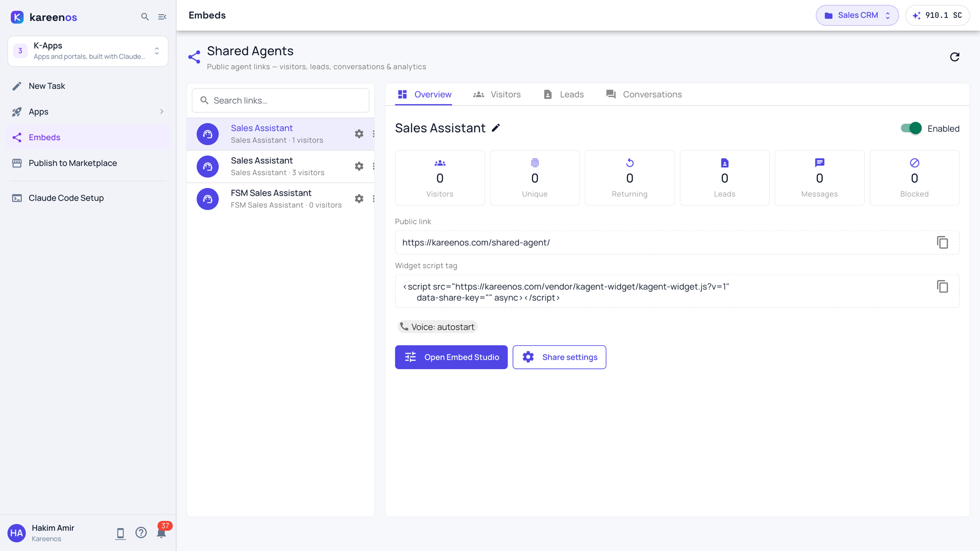The width and height of the screenshot is (980, 551).
Task: Click Open Embed Studio button
Action: point(451,357)
